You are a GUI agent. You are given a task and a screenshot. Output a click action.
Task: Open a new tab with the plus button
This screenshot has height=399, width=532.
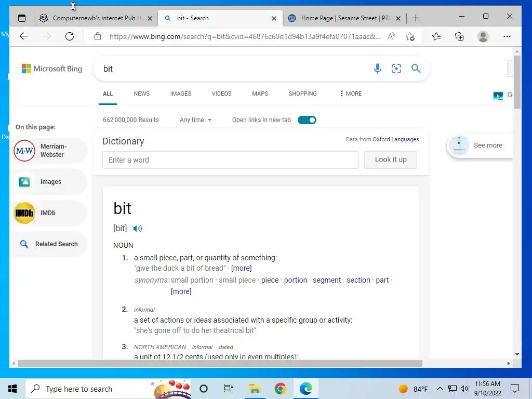416,18
